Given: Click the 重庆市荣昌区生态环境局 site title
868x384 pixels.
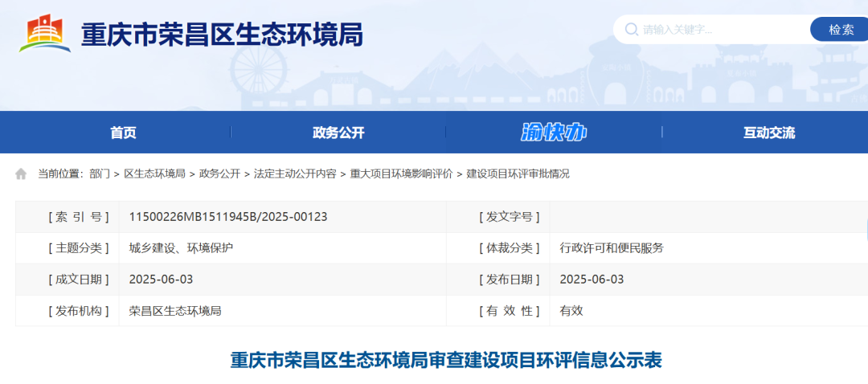Looking at the screenshot, I should coord(222,34).
